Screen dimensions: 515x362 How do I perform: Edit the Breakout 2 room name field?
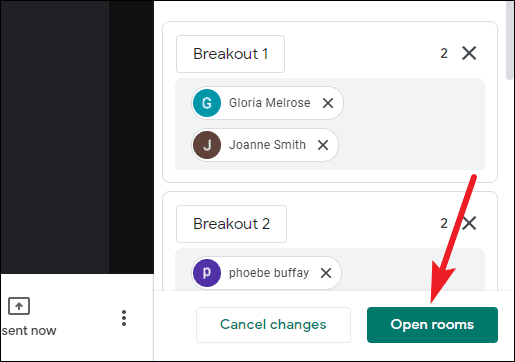231,224
